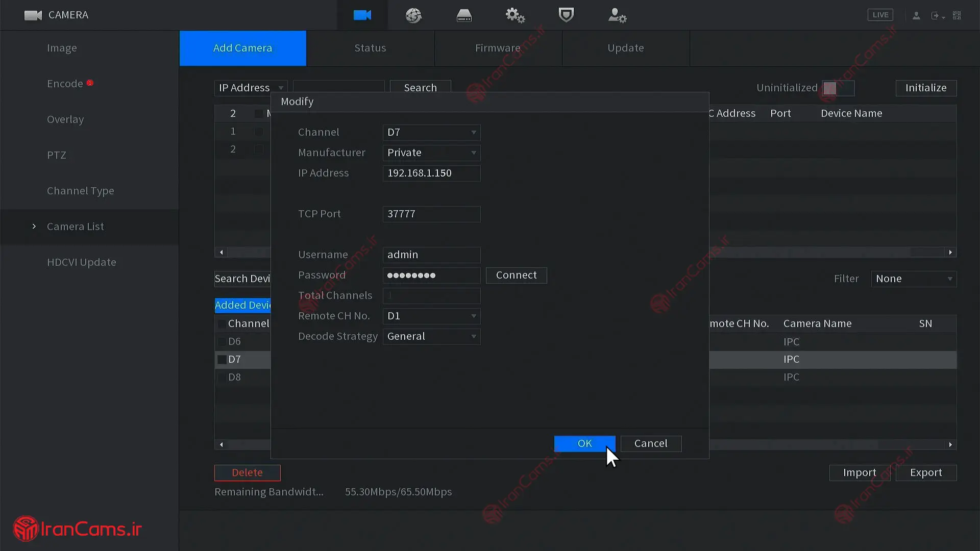Open the Manufacturer Private dropdown
The width and height of the screenshot is (980, 551).
(431, 153)
